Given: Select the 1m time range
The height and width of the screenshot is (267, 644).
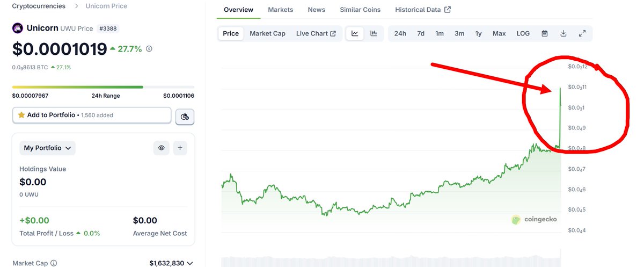Looking at the screenshot, I should tap(440, 33).
